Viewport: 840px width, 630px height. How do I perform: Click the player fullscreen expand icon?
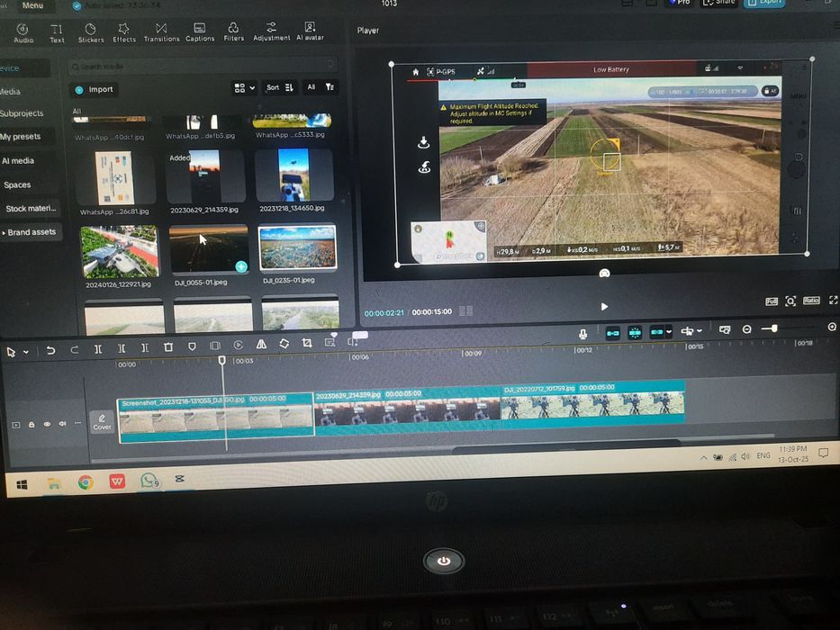pos(833,300)
